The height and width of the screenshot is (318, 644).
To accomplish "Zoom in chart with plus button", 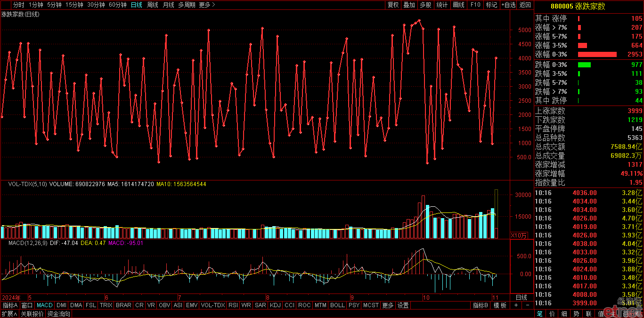I will [x=516, y=305].
